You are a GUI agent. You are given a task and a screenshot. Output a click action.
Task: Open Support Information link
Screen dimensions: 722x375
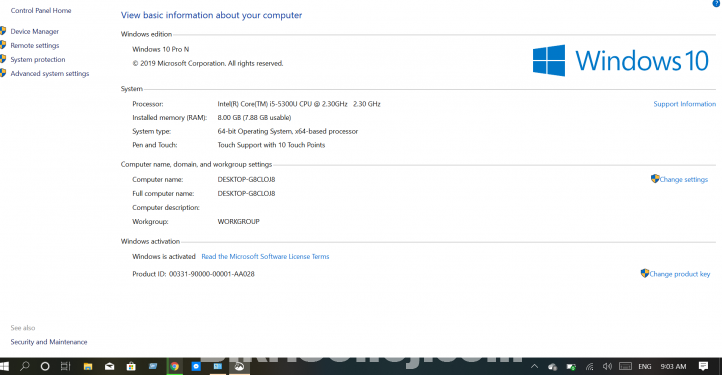click(684, 104)
